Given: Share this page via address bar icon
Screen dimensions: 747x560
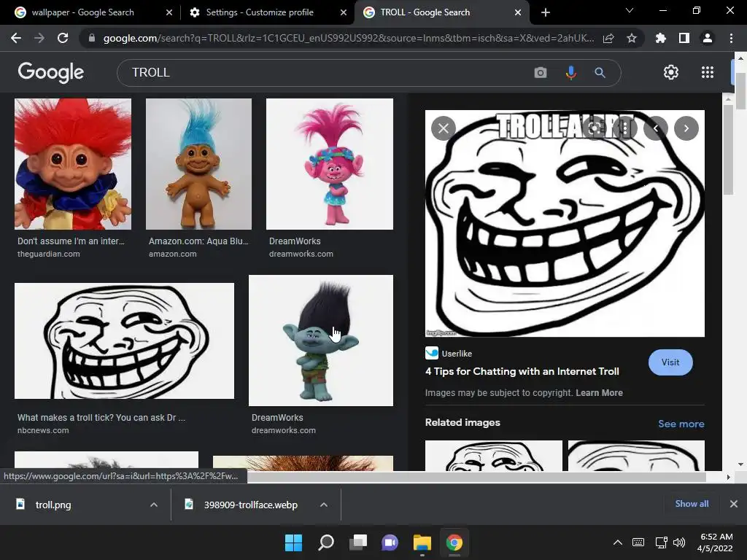Looking at the screenshot, I should pyautogui.click(x=608, y=38).
